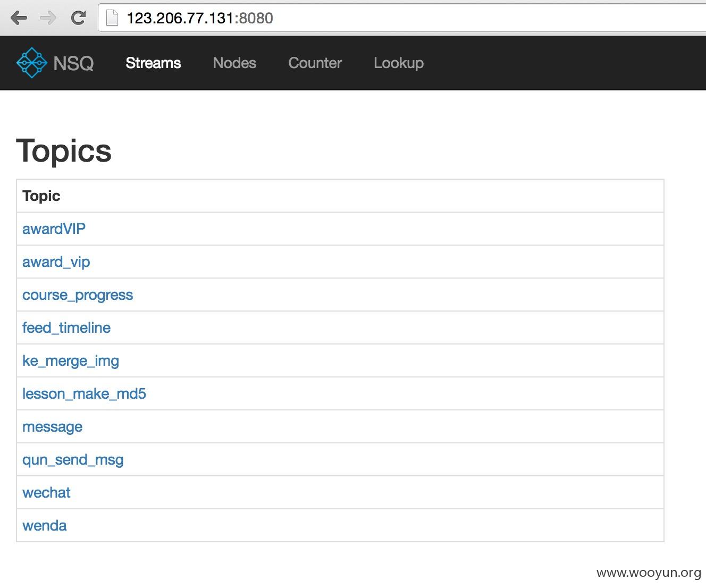Image resolution: width=706 pixels, height=588 pixels.
Task: Click the NSQ logo icon
Action: 31,63
